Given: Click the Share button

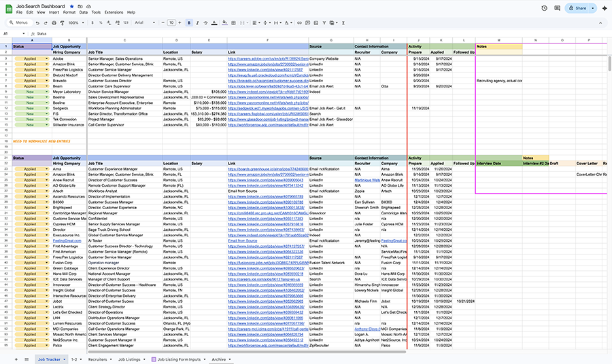Looking at the screenshot, I should pos(577,8).
